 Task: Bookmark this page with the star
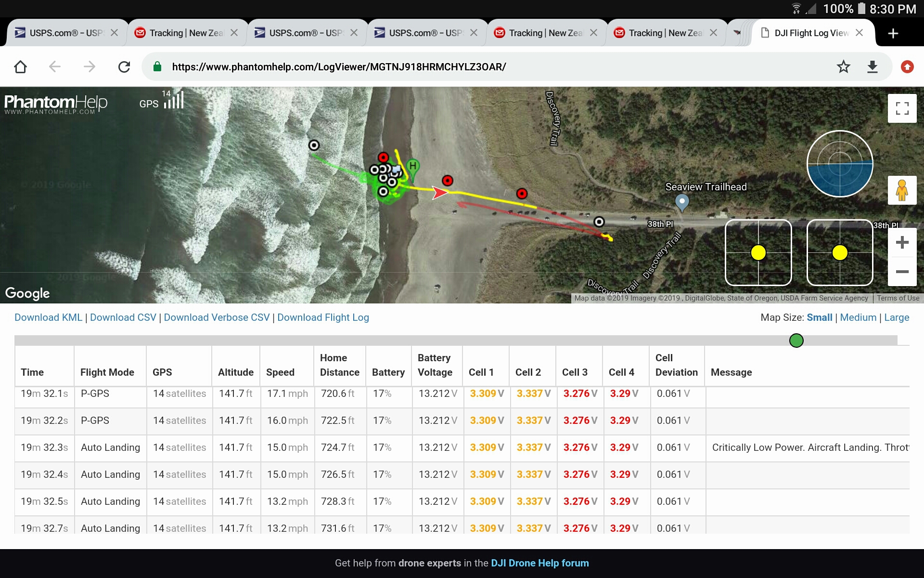pos(843,66)
